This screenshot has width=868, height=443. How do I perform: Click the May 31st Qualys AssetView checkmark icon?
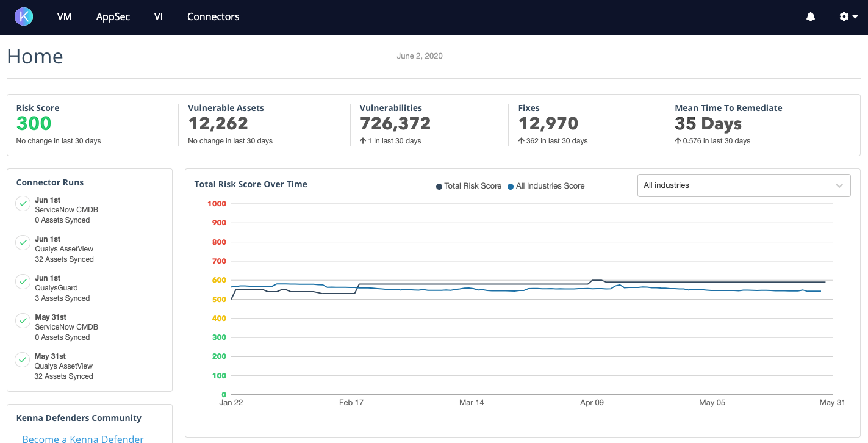click(x=23, y=359)
